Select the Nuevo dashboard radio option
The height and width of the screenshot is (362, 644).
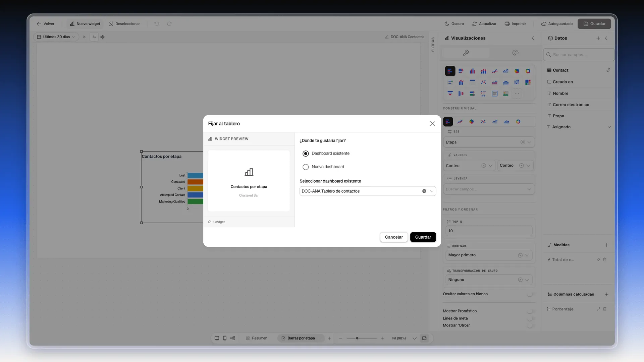[306, 167]
